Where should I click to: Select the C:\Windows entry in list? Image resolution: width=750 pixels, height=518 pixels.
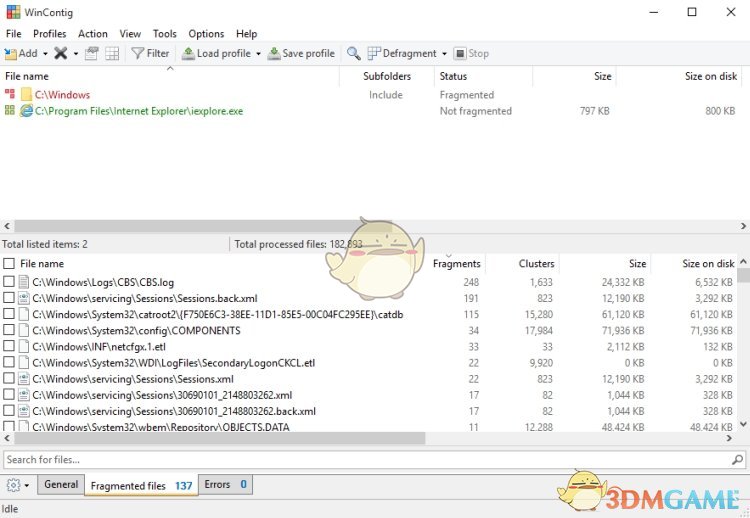coord(62,95)
